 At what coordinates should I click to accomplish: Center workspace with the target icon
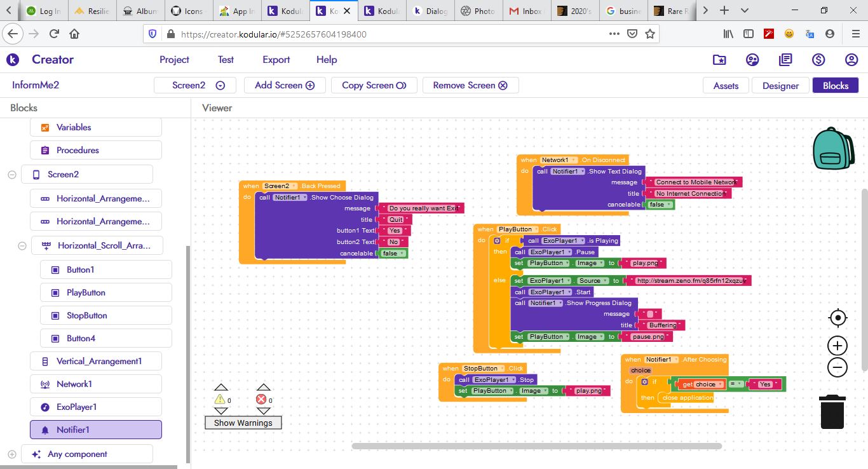pyautogui.click(x=837, y=318)
